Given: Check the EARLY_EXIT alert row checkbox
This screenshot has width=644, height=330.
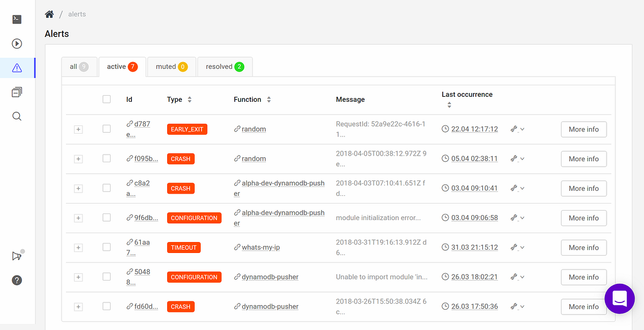Looking at the screenshot, I should (107, 129).
